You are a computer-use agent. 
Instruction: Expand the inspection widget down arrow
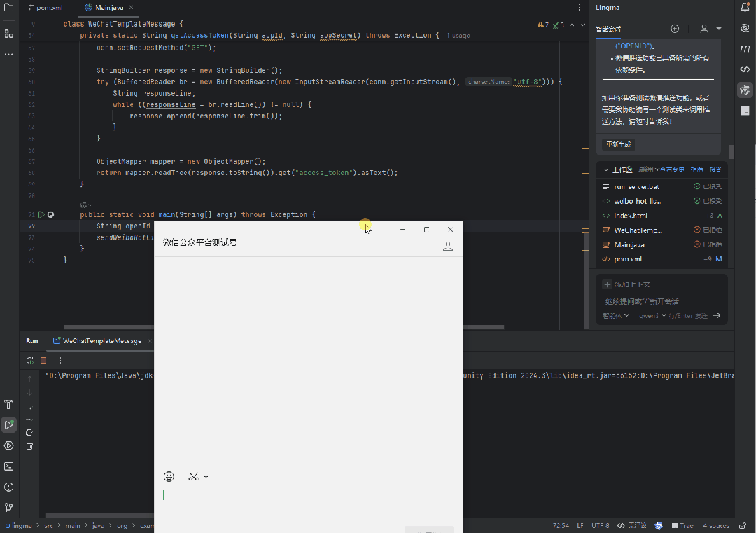583,25
